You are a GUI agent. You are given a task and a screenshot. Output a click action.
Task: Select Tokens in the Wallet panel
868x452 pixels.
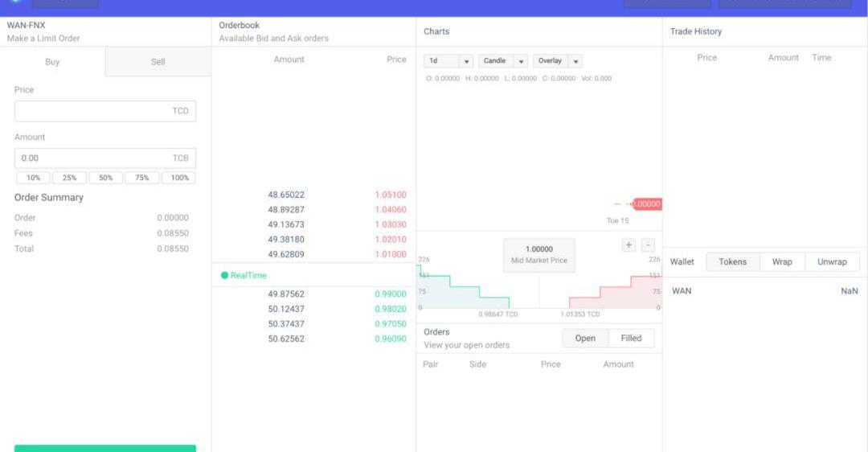point(732,262)
